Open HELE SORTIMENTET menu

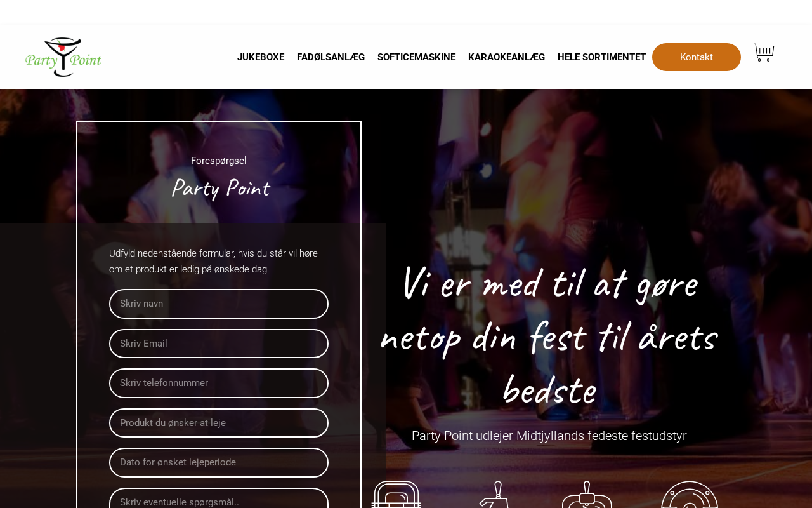click(601, 57)
